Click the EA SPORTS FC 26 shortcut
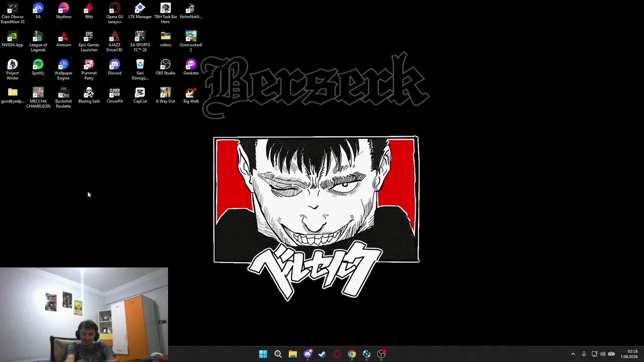Viewport: 644px width, 362px height. (140, 42)
